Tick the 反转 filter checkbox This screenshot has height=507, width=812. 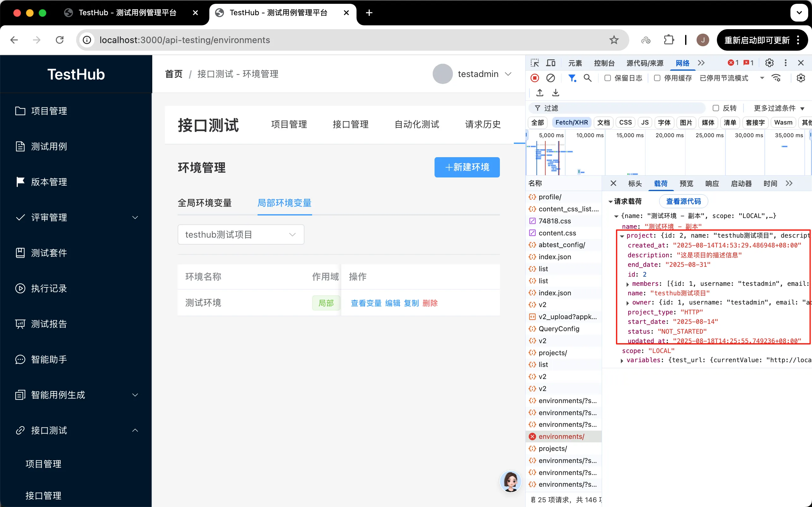[716, 108]
